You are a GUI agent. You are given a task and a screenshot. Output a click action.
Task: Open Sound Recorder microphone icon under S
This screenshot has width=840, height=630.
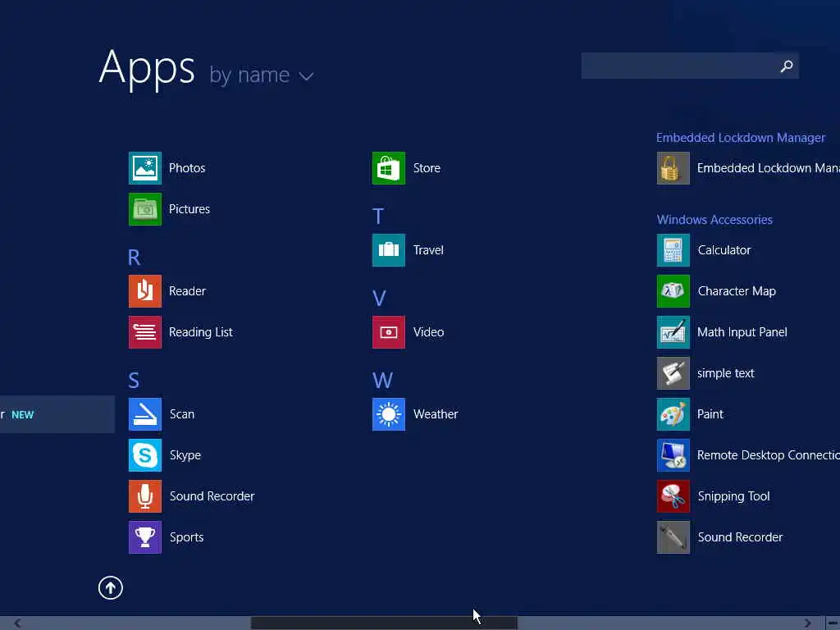click(x=144, y=496)
